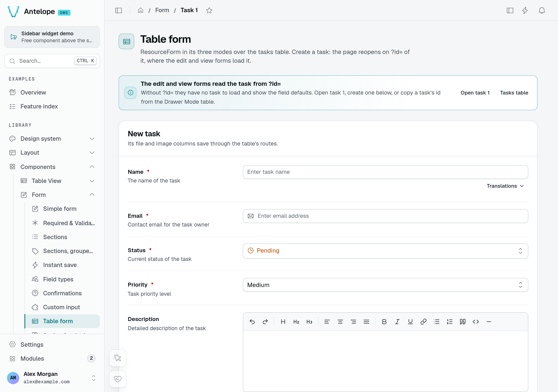Open Modules in sidebar
Screen dimensions: 558x392
coord(52,358)
